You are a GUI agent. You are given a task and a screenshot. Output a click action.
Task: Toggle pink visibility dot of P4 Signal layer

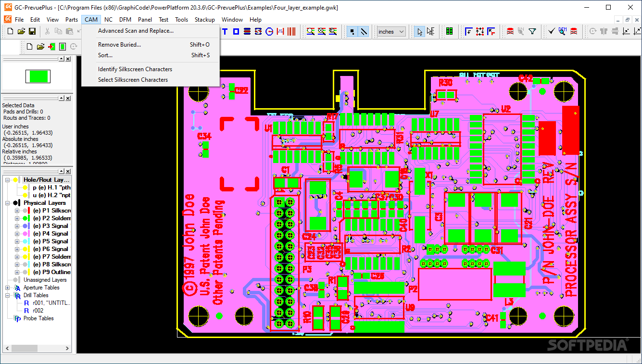coord(25,234)
